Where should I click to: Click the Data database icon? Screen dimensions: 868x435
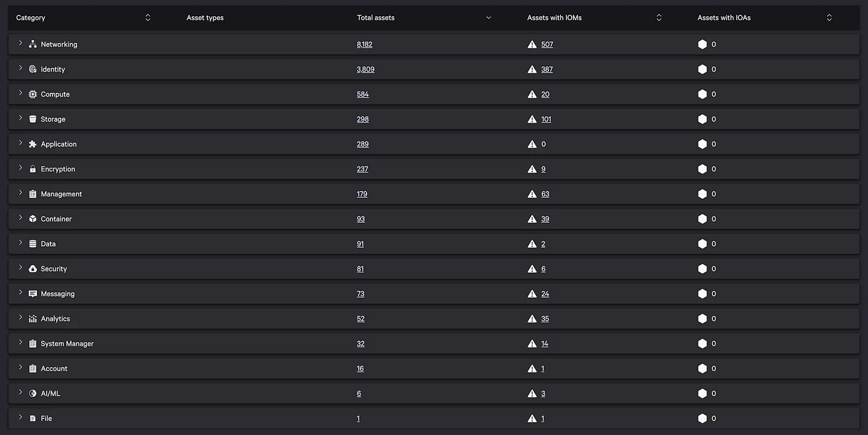pyautogui.click(x=33, y=244)
